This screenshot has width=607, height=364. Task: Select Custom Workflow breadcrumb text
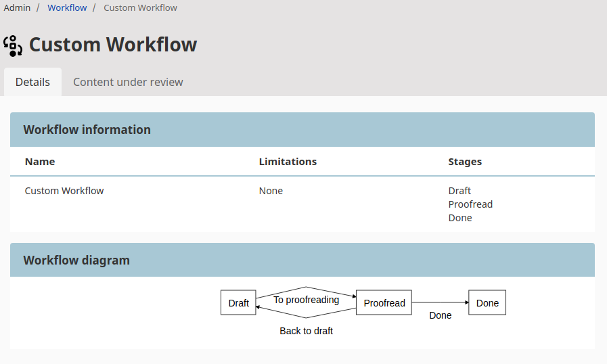click(x=140, y=7)
